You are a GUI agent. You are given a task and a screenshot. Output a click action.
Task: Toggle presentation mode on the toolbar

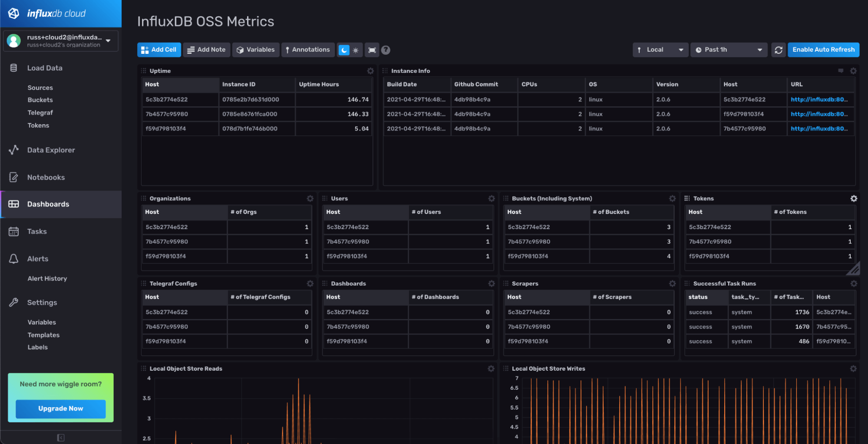(x=372, y=49)
